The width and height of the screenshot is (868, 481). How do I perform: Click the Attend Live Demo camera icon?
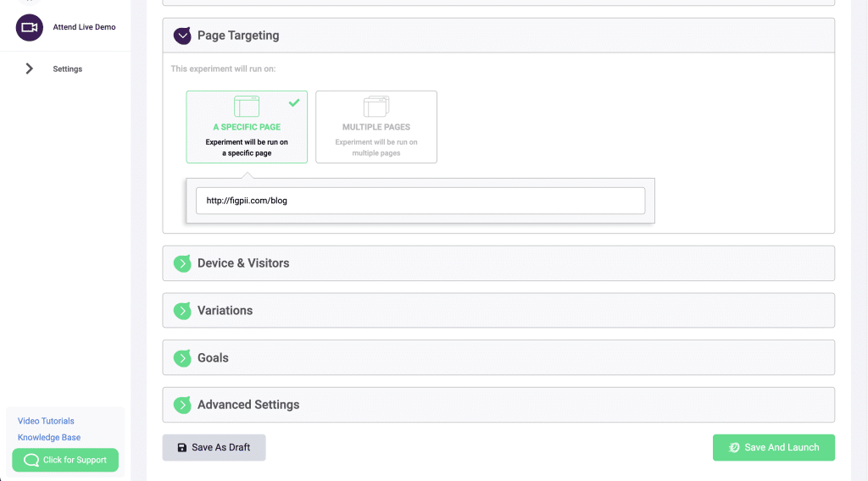[x=30, y=27]
